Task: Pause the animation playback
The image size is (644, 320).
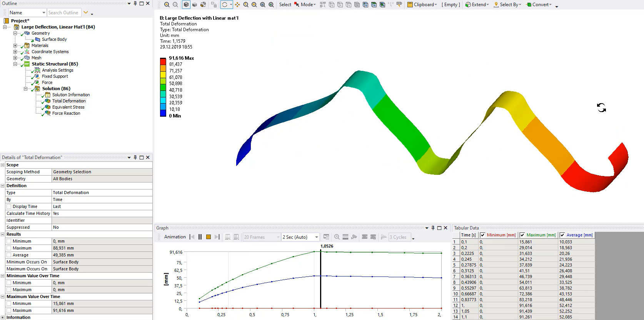Action: coord(200,237)
